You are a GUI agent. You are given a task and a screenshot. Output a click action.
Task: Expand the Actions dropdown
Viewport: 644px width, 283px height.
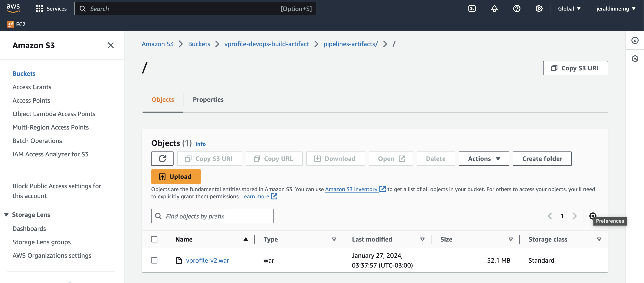pos(483,159)
